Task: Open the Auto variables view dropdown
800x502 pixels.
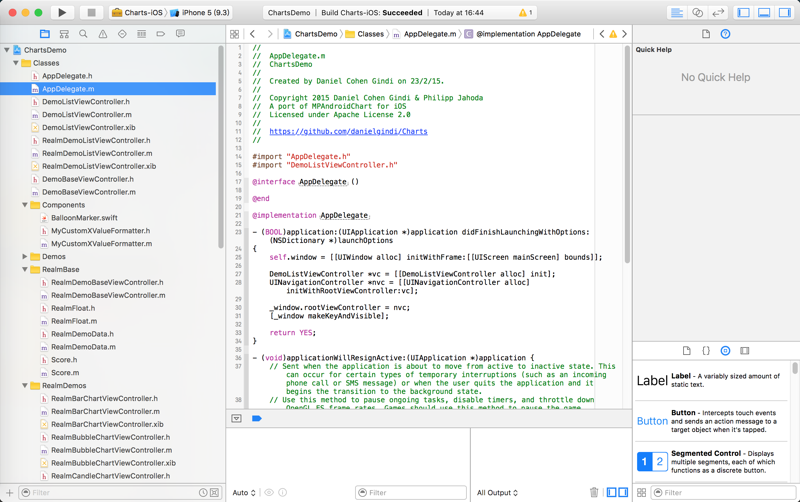Action: (244, 493)
